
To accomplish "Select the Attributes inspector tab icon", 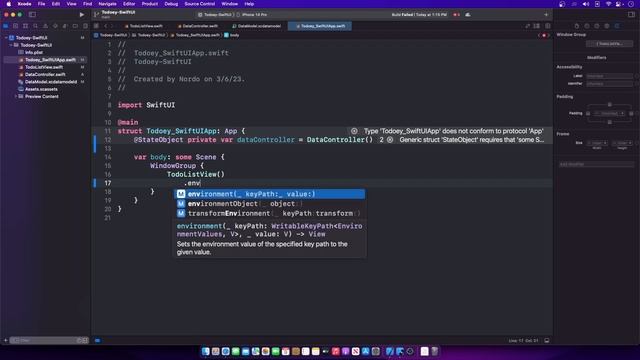I will coord(617,26).
